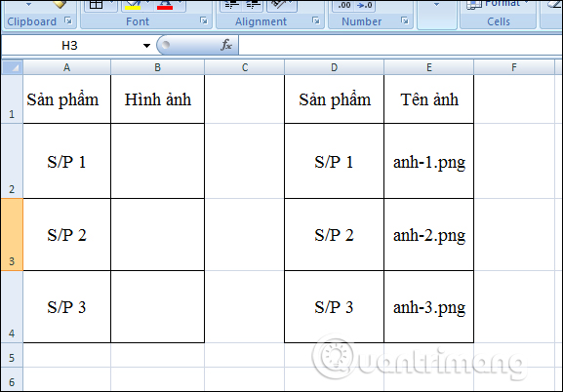Select the column E header
This screenshot has height=392, width=563.
pos(429,67)
